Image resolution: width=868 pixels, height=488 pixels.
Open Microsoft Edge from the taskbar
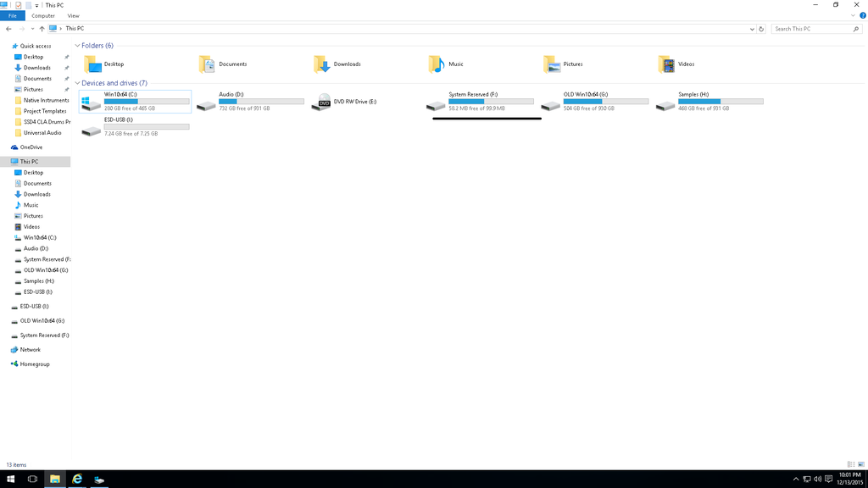pos(77,479)
